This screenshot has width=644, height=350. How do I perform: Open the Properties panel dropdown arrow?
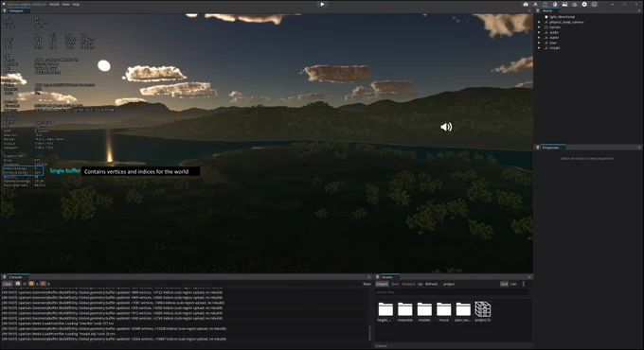coord(538,148)
